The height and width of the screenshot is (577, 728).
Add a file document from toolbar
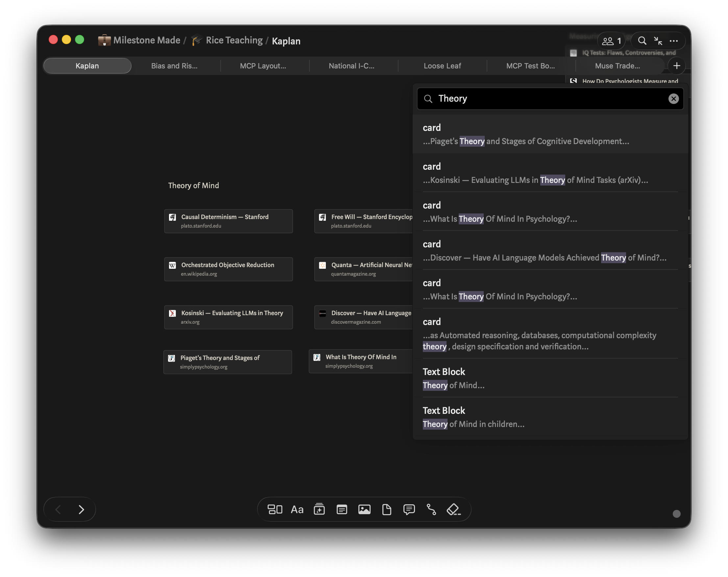coord(386,509)
